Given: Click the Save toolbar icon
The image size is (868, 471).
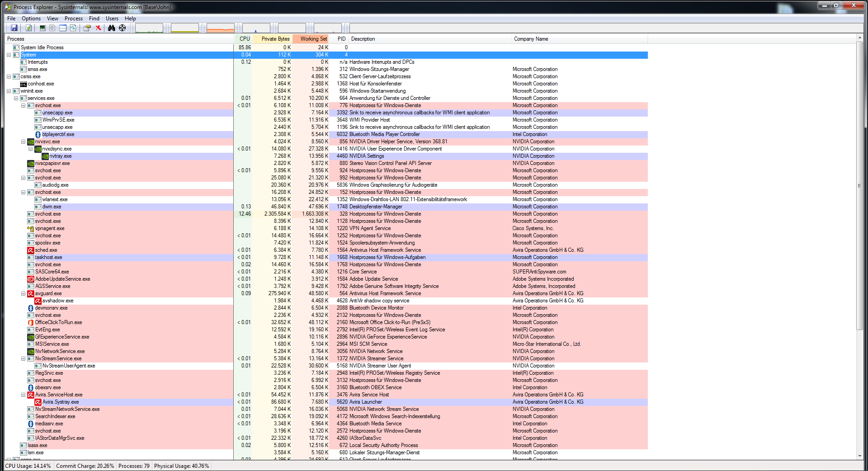Looking at the screenshot, I should click(14, 28).
